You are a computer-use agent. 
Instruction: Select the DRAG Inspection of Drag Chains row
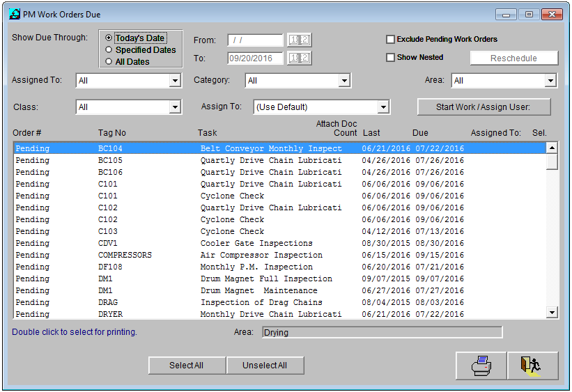280,302
